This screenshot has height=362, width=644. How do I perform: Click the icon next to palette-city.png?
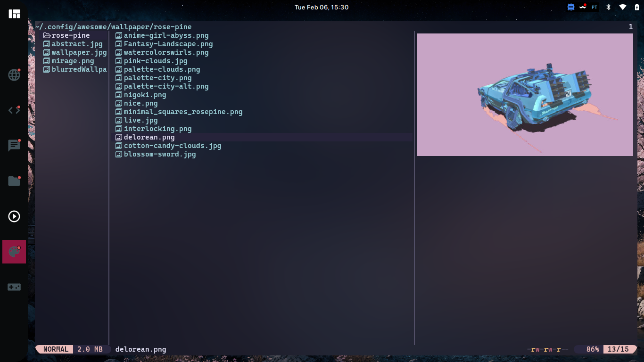119,78
